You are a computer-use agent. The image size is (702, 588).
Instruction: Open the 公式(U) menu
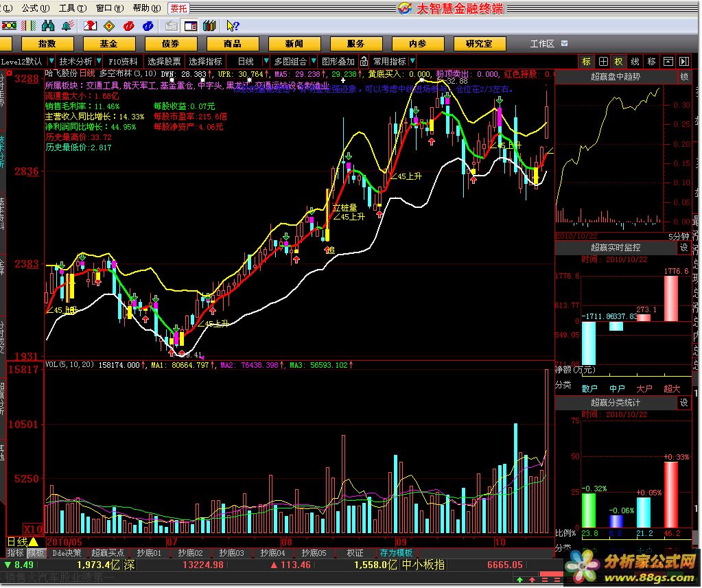tap(36, 8)
